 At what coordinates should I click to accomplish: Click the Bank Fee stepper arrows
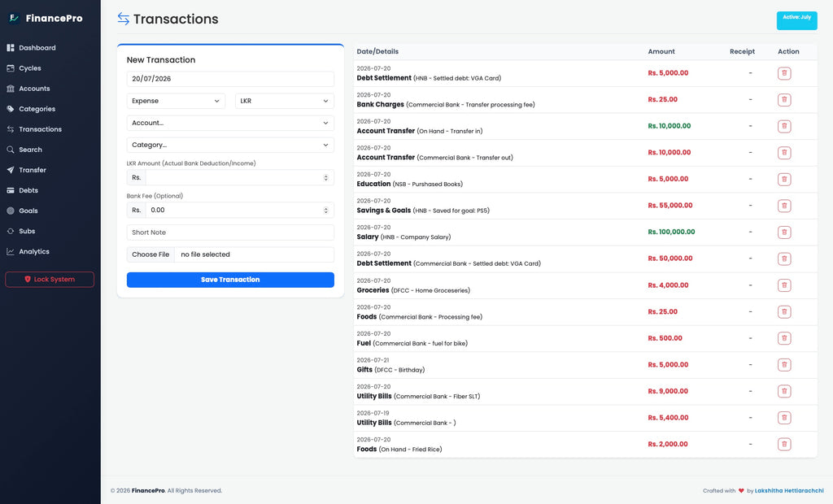click(x=325, y=211)
